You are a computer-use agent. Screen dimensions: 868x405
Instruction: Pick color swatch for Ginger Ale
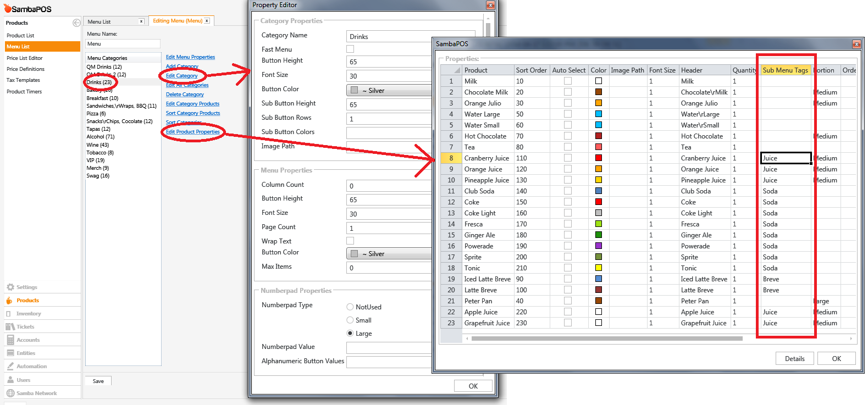coord(599,235)
